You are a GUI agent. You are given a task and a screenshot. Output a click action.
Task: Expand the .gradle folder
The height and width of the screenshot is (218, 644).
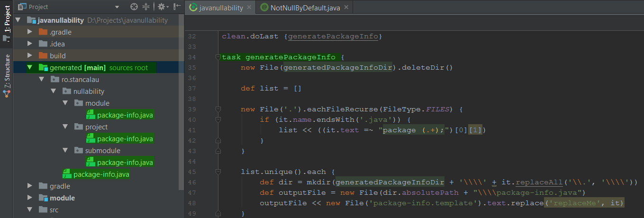point(30,32)
